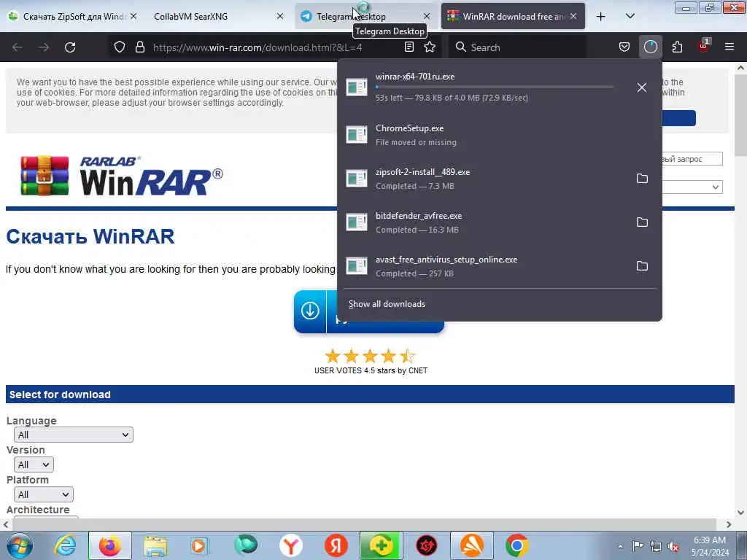The width and height of the screenshot is (747, 560).
Task: Show zipsoft-2-install_489.exe in folder
Action: point(642,179)
